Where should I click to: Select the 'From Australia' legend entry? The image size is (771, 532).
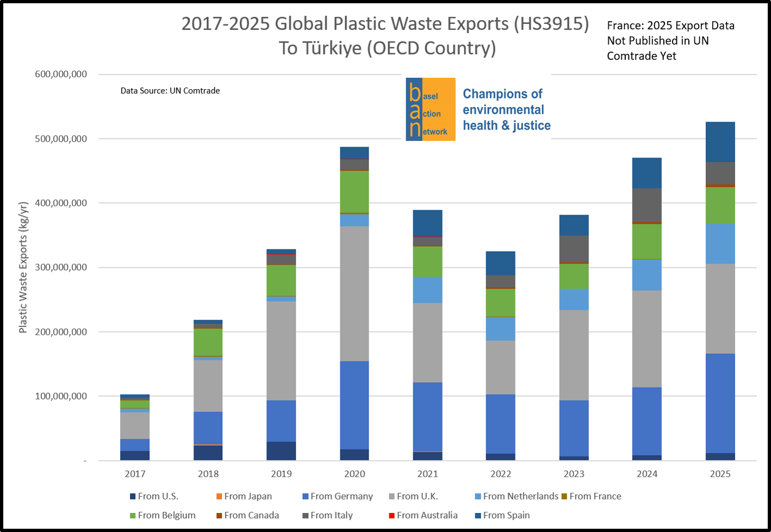(x=424, y=516)
